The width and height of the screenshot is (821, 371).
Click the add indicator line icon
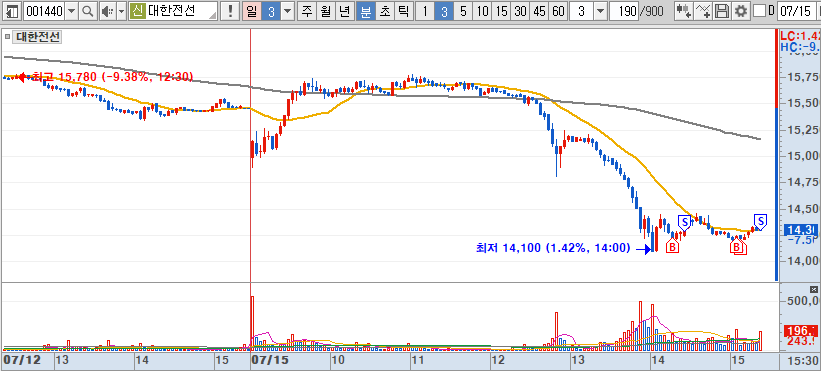703,11
